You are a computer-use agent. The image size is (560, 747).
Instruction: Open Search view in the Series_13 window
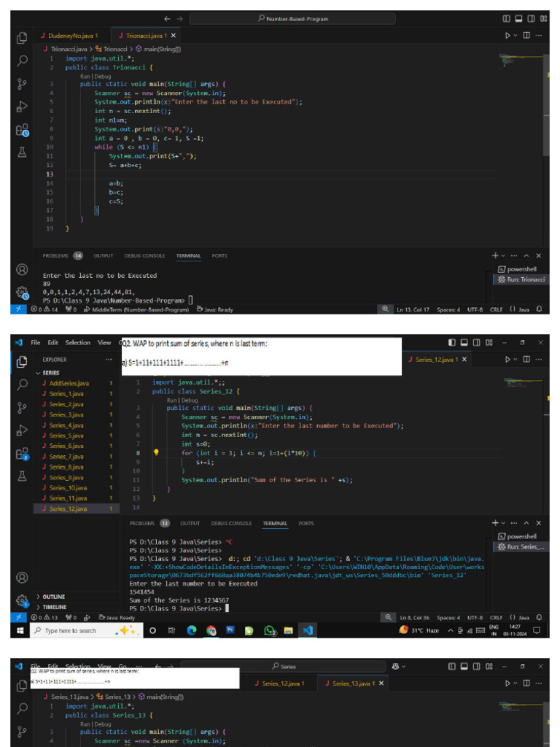coord(23,707)
